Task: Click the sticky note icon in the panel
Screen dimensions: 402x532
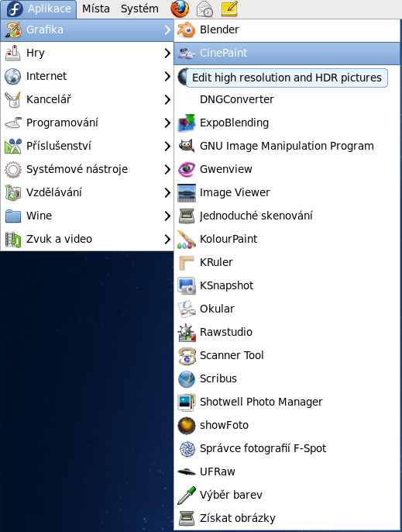Action: [229, 9]
